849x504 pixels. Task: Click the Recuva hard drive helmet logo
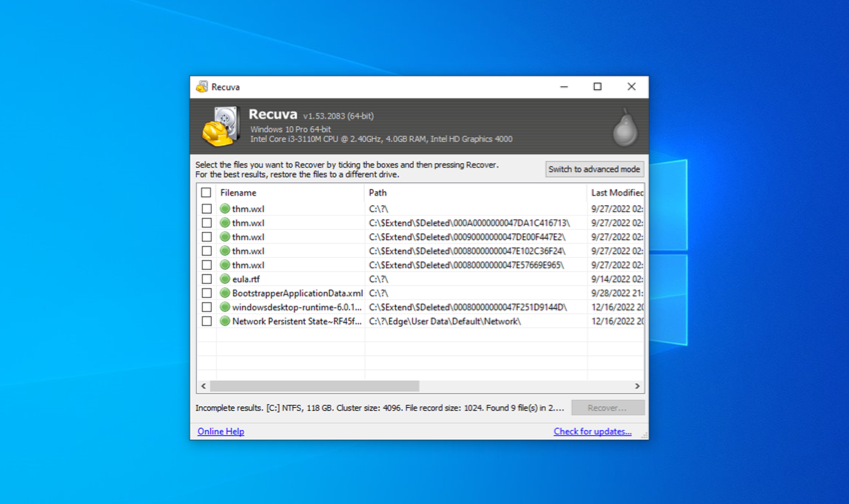[x=221, y=127]
